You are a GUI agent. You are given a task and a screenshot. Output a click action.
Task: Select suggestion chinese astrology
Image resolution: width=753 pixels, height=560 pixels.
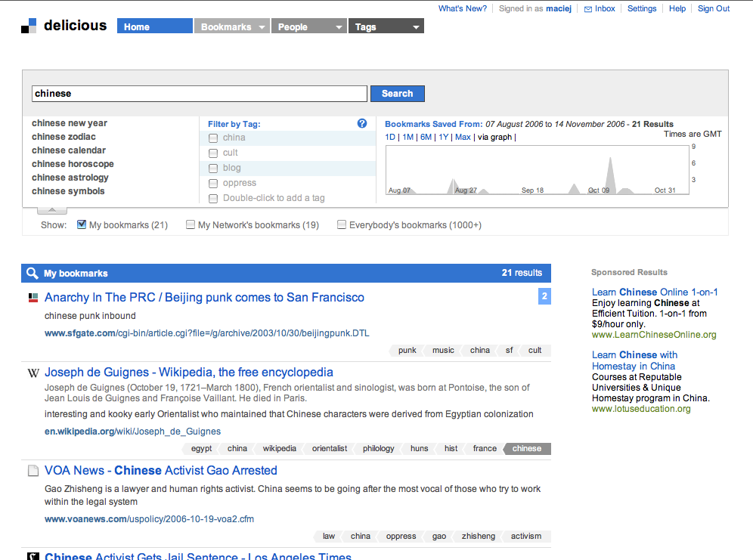[70, 178]
